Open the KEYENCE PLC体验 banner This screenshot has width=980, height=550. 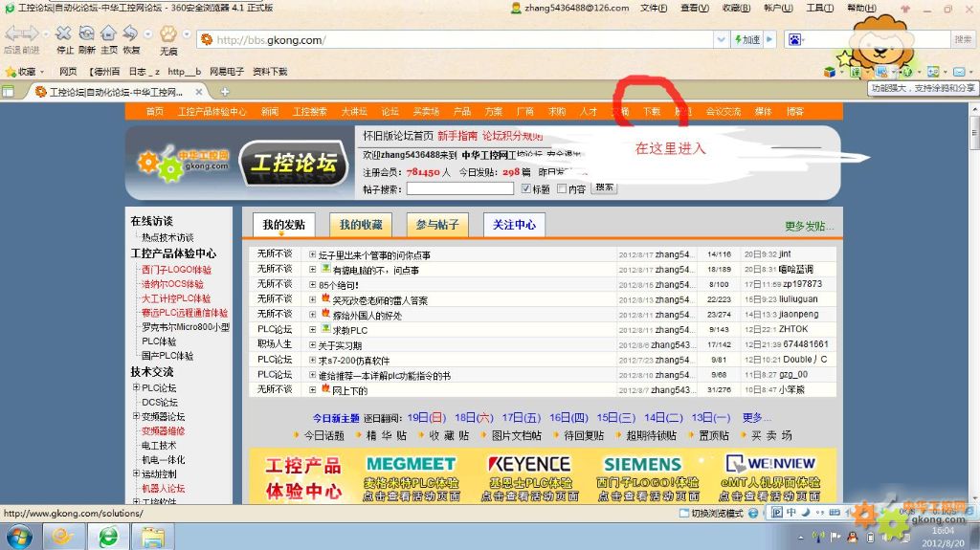tap(529, 478)
